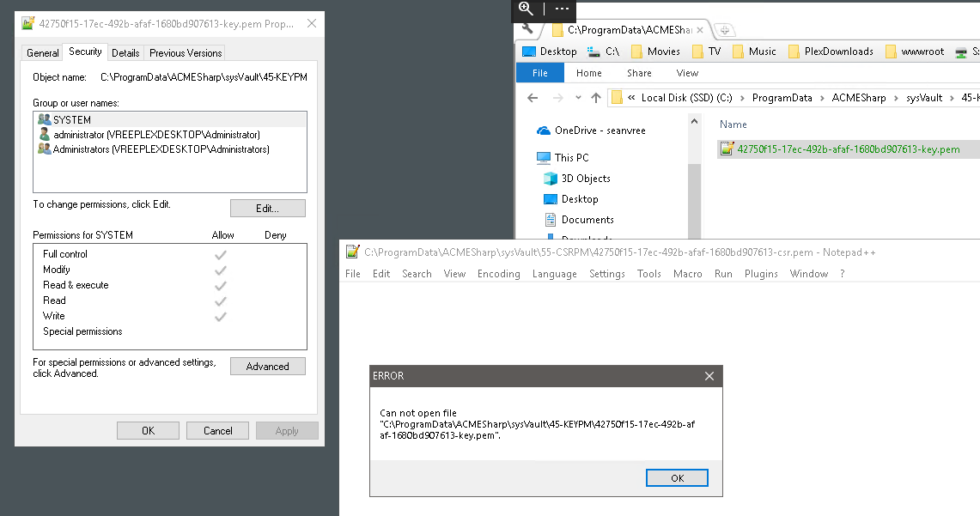Screen dimensions: 980x516
Task: Click the Edit... permissions button
Action: 267,209
